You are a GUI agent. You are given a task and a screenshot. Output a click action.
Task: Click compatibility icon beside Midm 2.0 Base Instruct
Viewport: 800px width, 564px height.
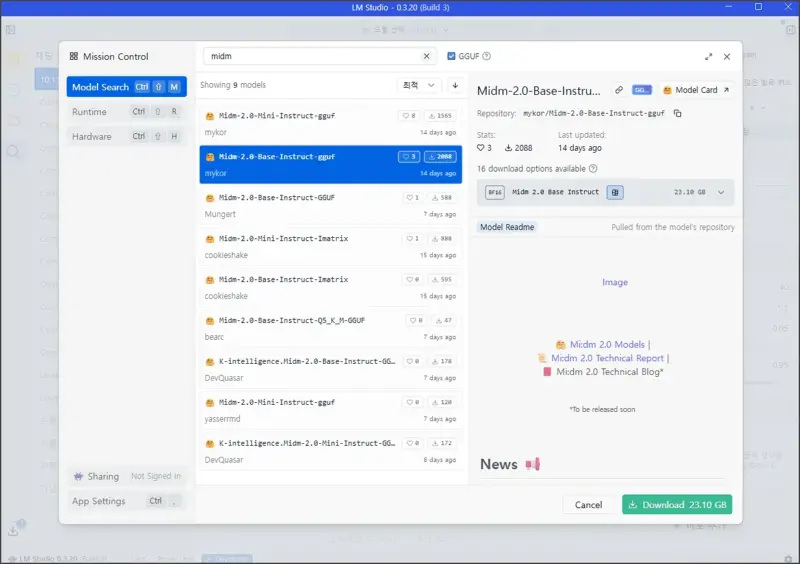(615, 192)
